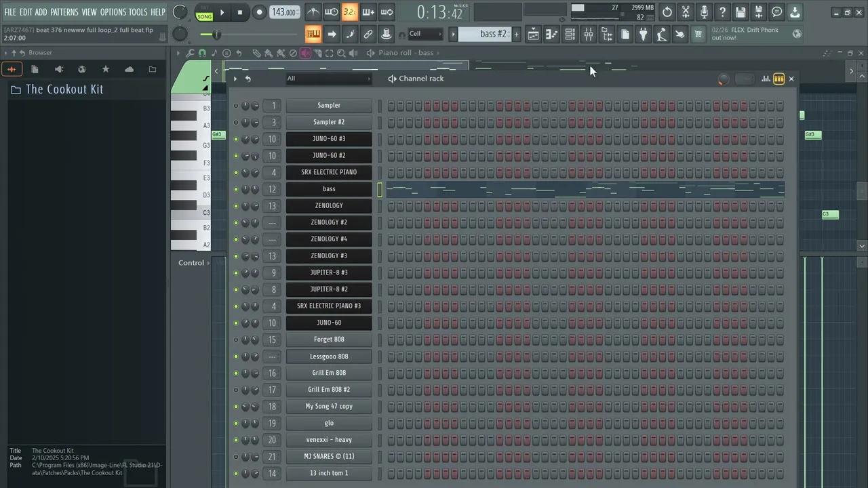Click the graph editor icon in Channel rack
The height and width of the screenshot is (488, 868).
click(766, 79)
